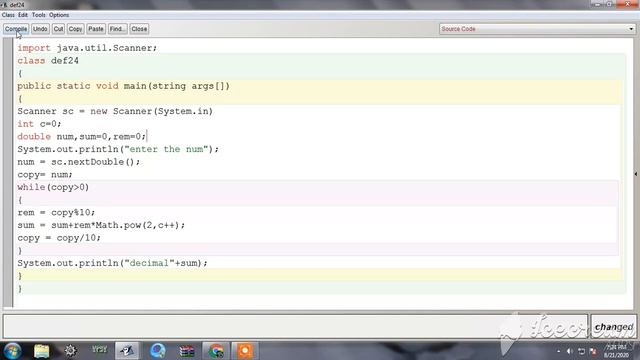640x360 pixels.
Task: Open the blue globe browser taskbar icon
Action: pyautogui.click(x=158, y=351)
